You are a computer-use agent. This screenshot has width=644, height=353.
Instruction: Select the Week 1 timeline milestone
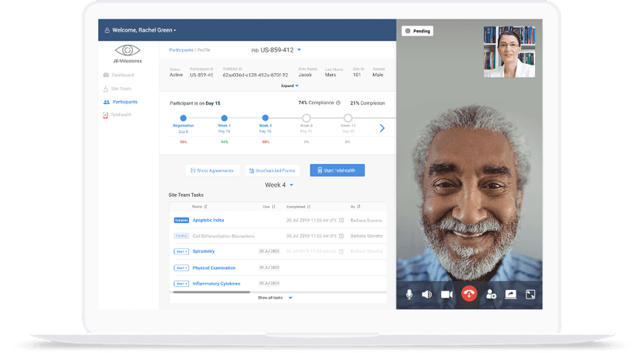point(224,118)
